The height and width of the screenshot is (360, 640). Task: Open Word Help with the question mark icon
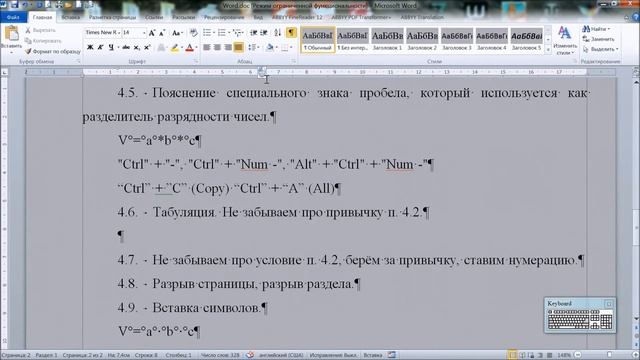[x=636, y=17]
